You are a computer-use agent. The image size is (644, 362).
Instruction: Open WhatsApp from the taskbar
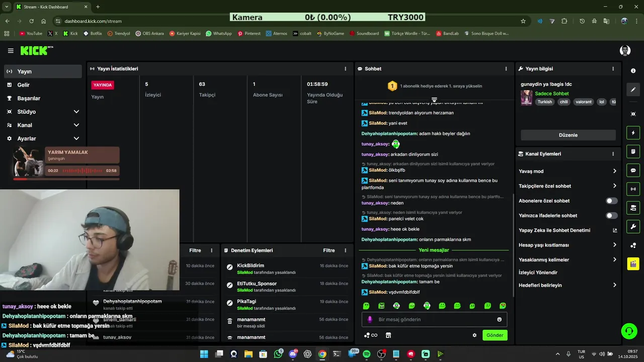point(278,354)
